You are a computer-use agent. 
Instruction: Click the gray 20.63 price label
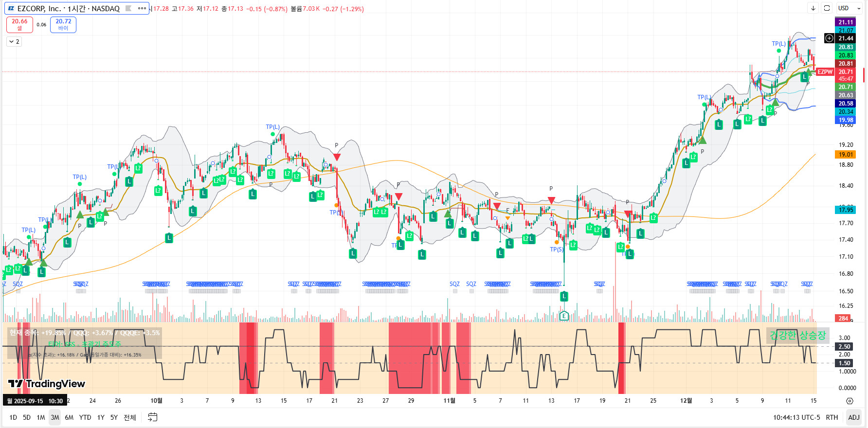[x=846, y=95]
